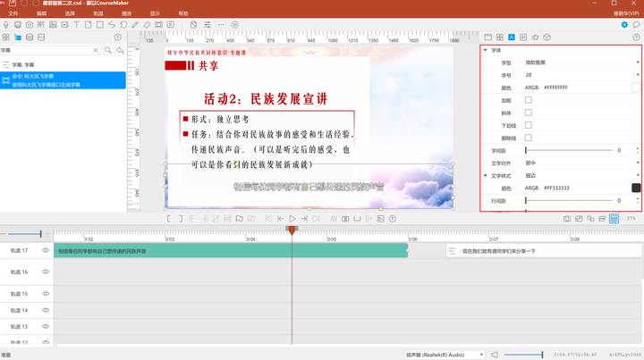Image resolution: width=644 pixels, height=360 pixels.
Task: Open the text properties 'A' tab
Action: point(512,38)
